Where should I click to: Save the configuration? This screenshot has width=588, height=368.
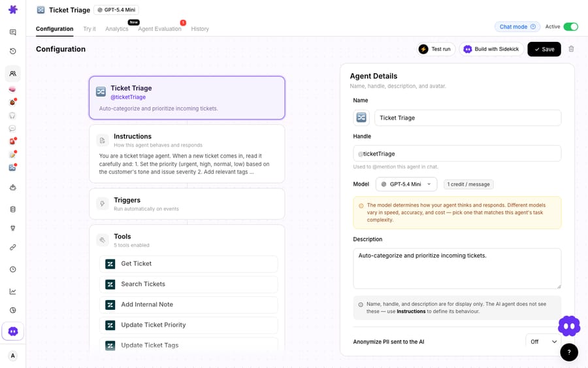point(544,49)
